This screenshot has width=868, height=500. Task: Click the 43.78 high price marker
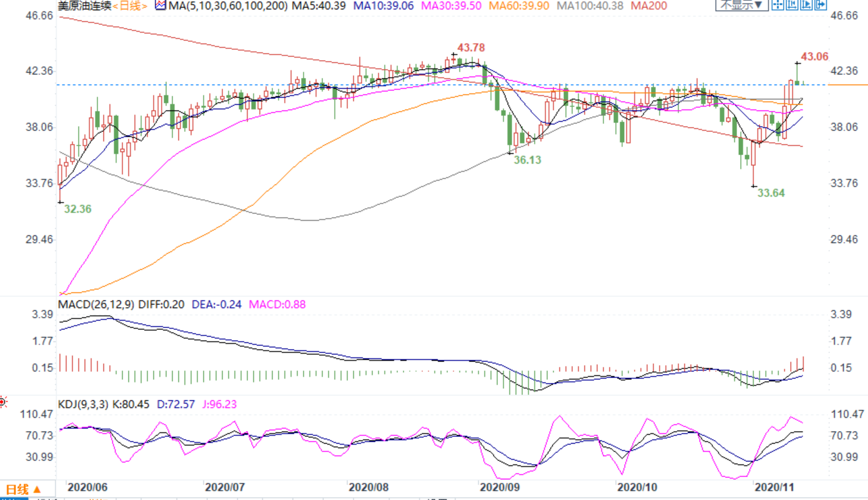point(471,48)
